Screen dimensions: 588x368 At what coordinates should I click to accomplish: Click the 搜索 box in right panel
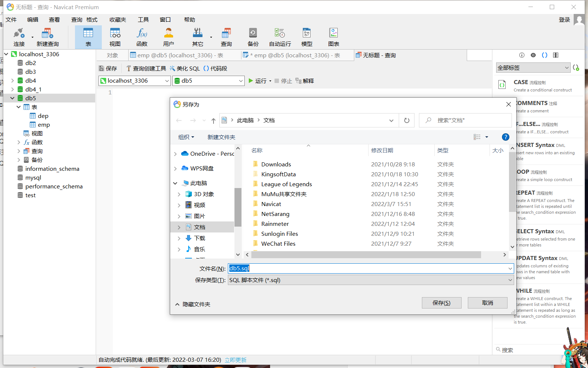528,350
